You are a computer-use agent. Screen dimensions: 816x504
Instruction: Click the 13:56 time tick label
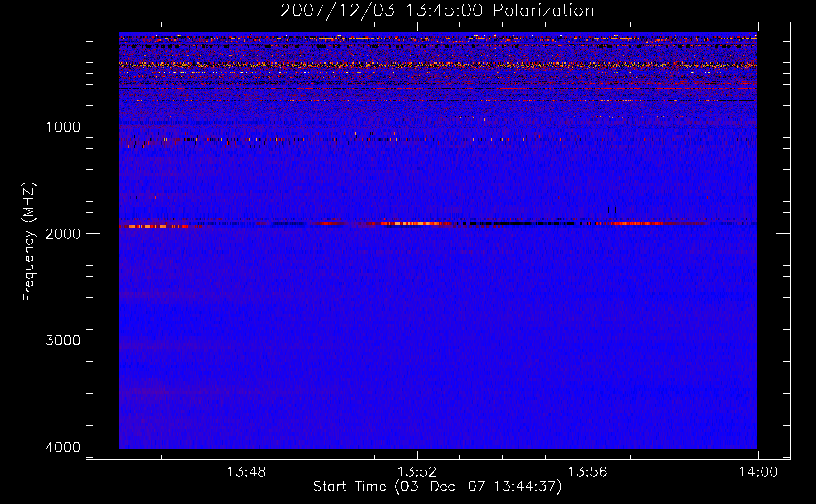point(588,472)
